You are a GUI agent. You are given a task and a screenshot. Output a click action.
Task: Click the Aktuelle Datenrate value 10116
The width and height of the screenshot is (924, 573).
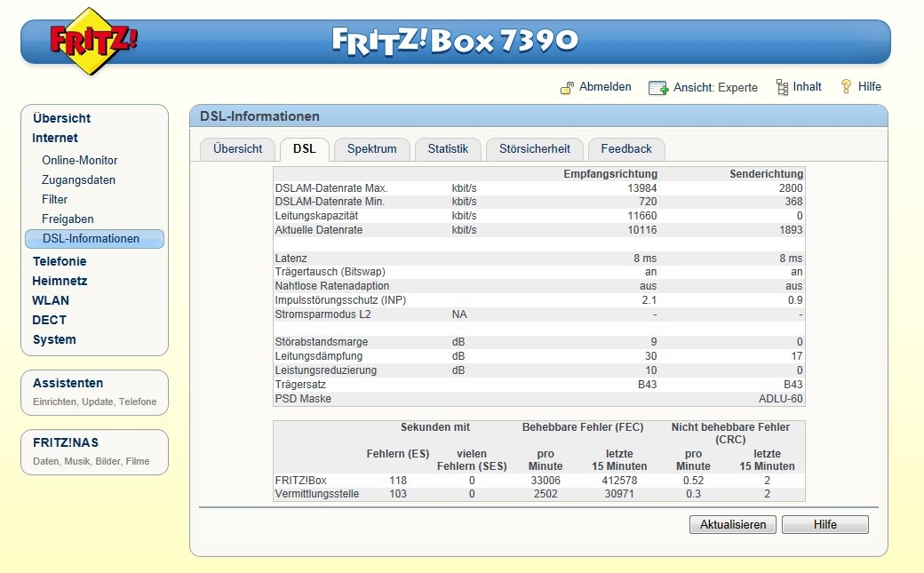coord(641,230)
